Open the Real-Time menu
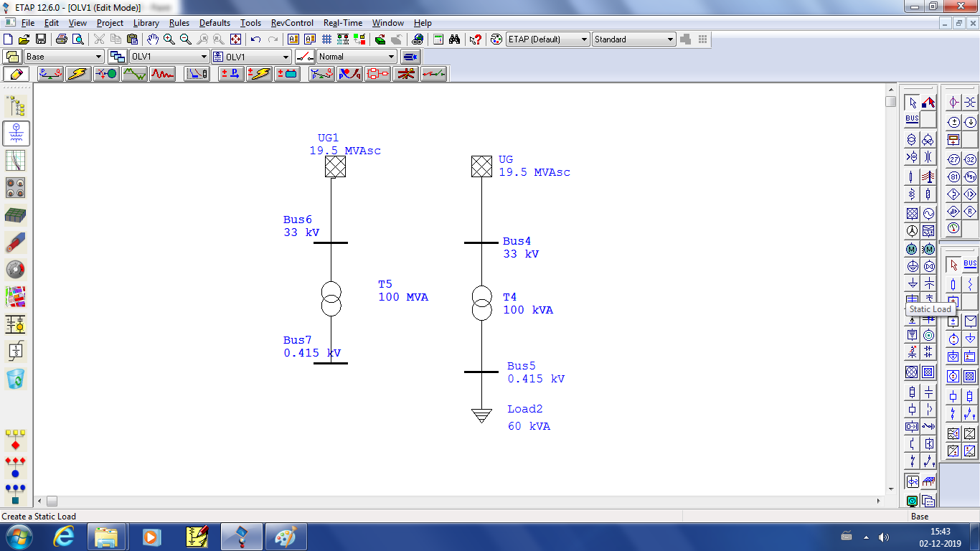980x551 pixels. pyautogui.click(x=342, y=23)
